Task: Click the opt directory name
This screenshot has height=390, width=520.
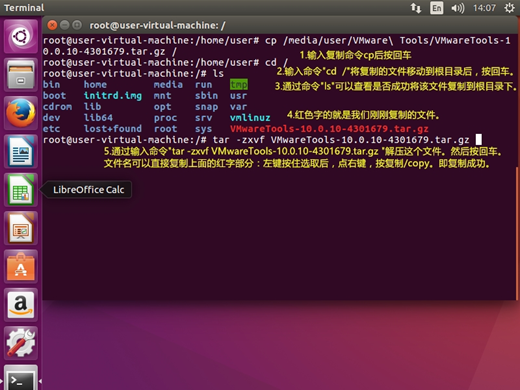Action: coord(162,107)
